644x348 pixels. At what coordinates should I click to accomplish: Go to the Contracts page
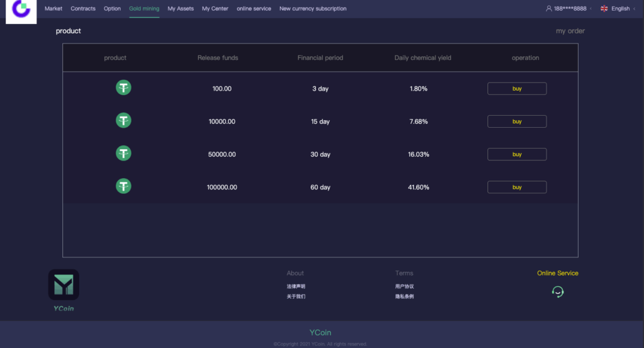pos(83,9)
